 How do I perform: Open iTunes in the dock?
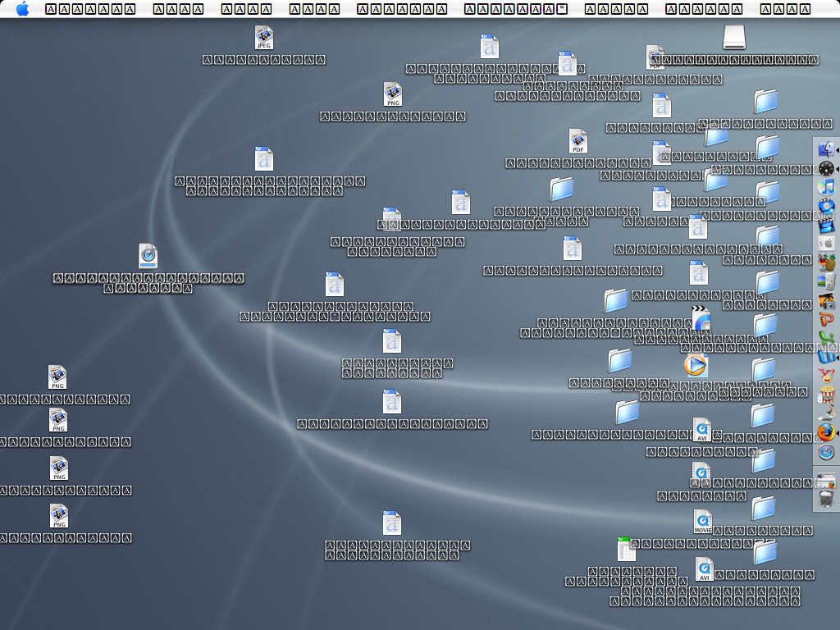coord(826,187)
